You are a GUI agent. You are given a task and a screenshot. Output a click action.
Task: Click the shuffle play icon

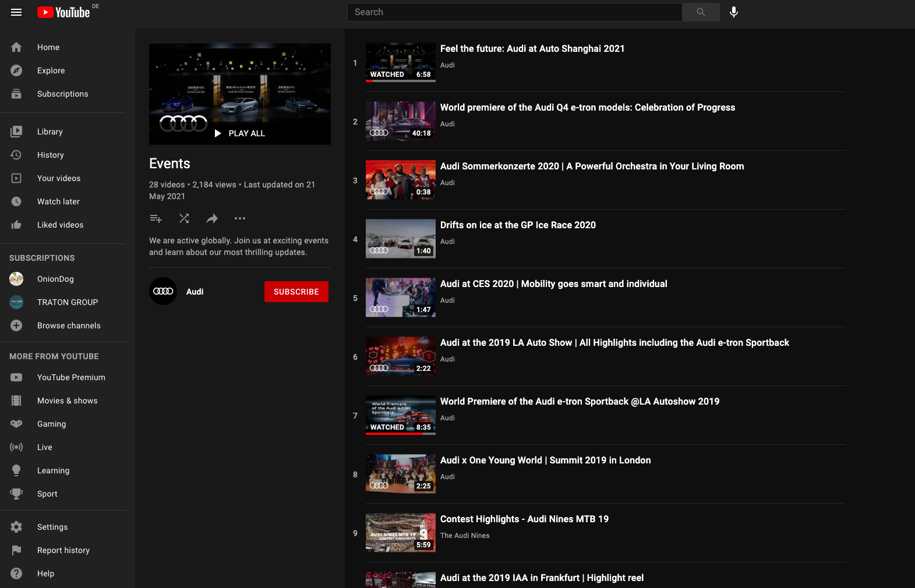(x=184, y=218)
